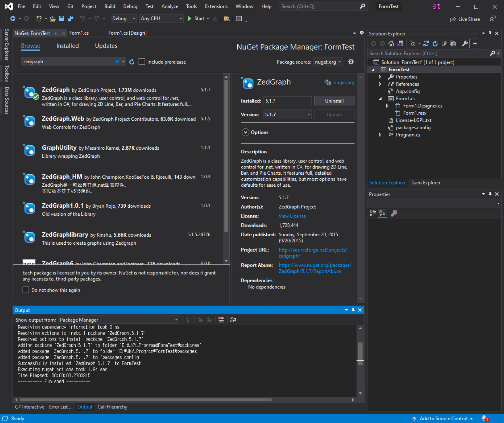Screen dimensions: 504x423
Task: Click the Live Share icon
Action: pos(453,19)
